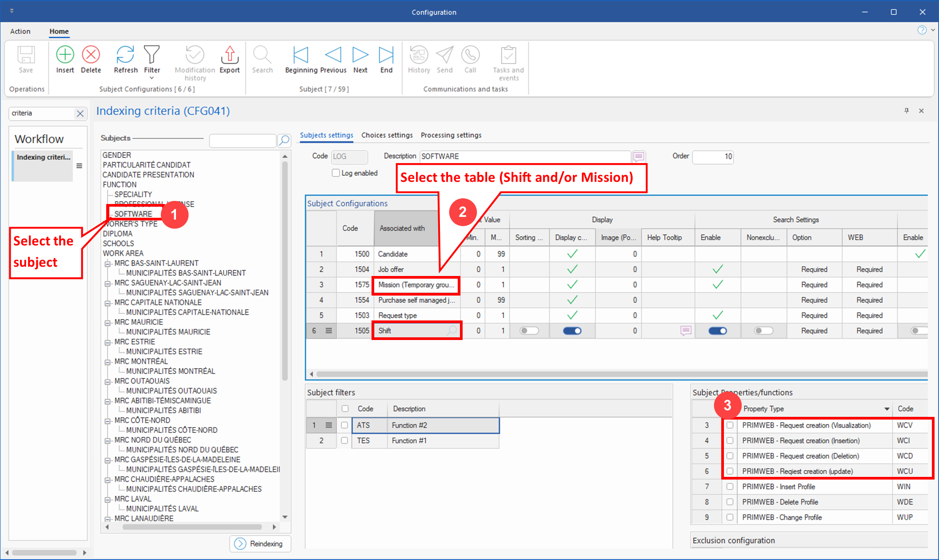Viewport: 939px width, 560px height.
Task: Click the Insert icon in the ribbon
Action: click(x=65, y=55)
